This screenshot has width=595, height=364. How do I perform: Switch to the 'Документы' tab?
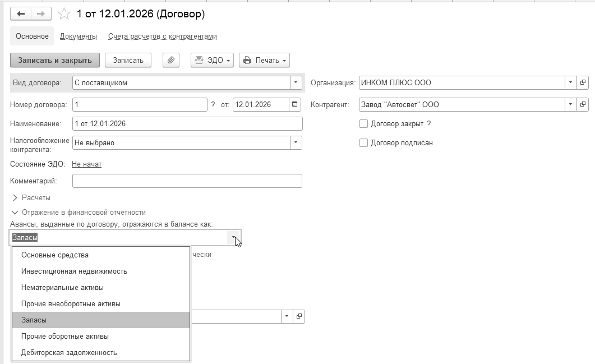coord(79,36)
